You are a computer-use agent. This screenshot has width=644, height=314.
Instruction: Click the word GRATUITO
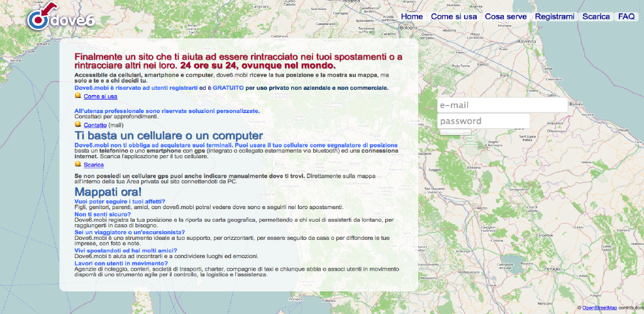(x=228, y=88)
